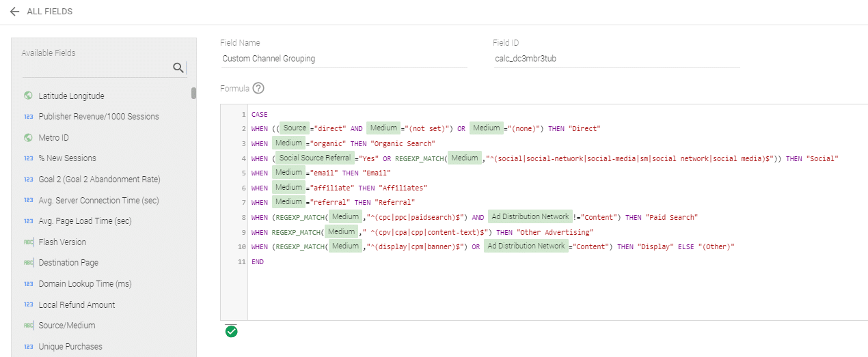Click the number icon for Publisher Revenue/1000 Sessions
Viewport: 868px width, 357px height.
pos(28,117)
